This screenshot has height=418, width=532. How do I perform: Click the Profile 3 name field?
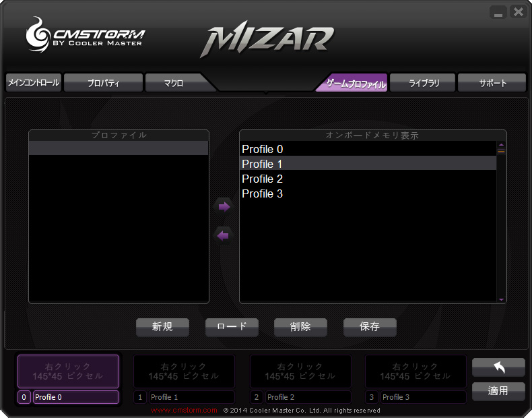[424, 397]
